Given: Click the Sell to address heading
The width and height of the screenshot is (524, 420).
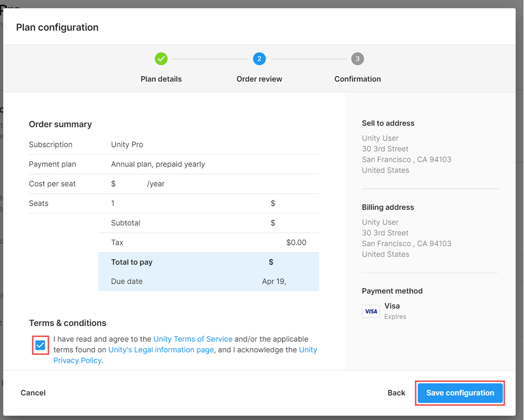Looking at the screenshot, I should (x=388, y=123).
